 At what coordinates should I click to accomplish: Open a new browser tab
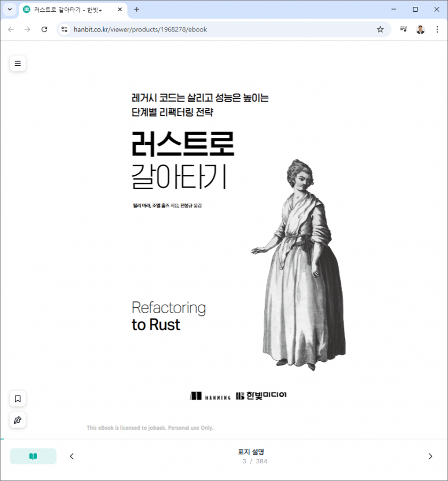coord(137,10)
